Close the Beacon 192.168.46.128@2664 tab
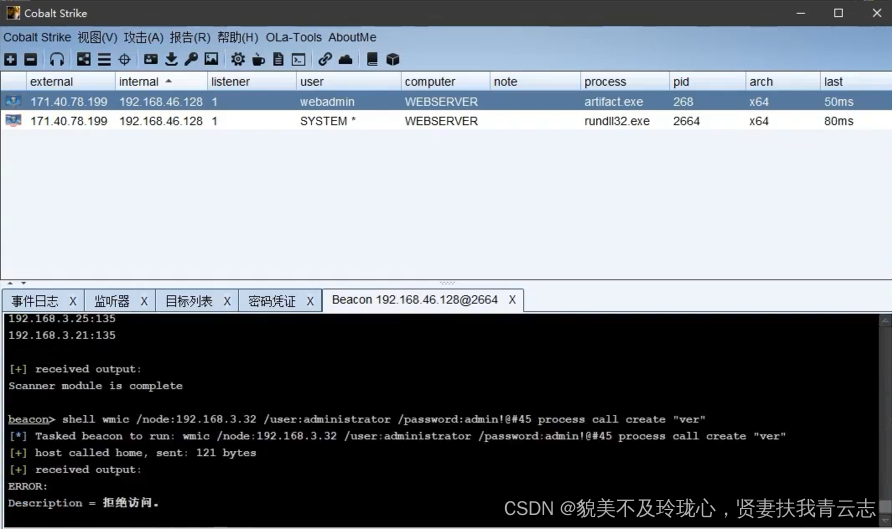Screen dimensions: 892x529 coord(512,300)
